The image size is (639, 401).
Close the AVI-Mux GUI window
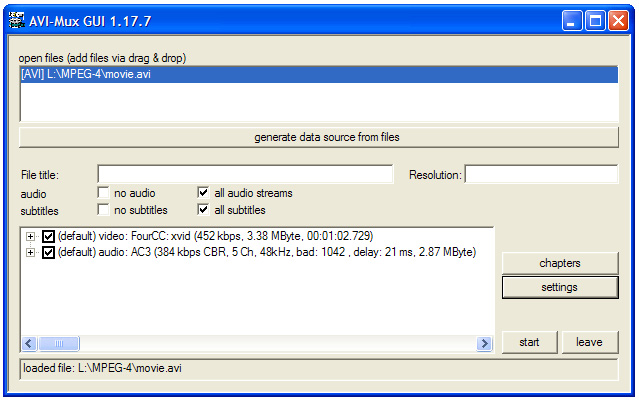pos(619,20)
